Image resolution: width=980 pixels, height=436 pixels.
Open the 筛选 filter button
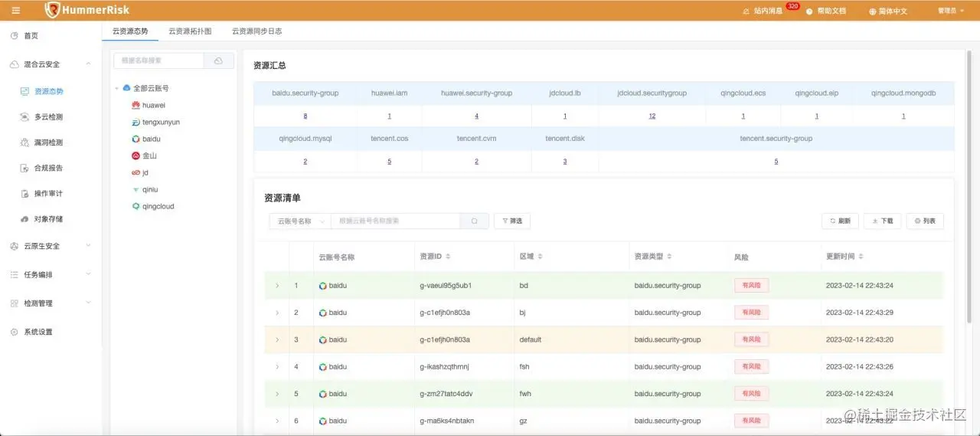(512, 221)
